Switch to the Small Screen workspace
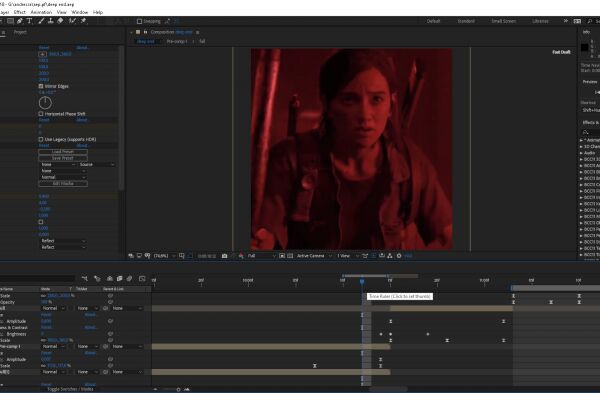This screenshot has width=600, height=393. [x=504, y=21]
